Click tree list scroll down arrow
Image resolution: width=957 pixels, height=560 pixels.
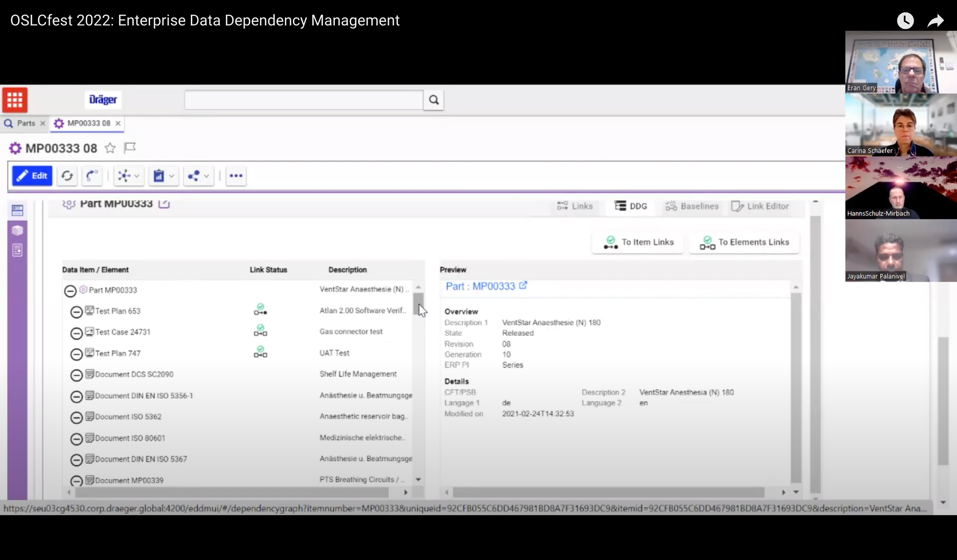click(418, 479)
